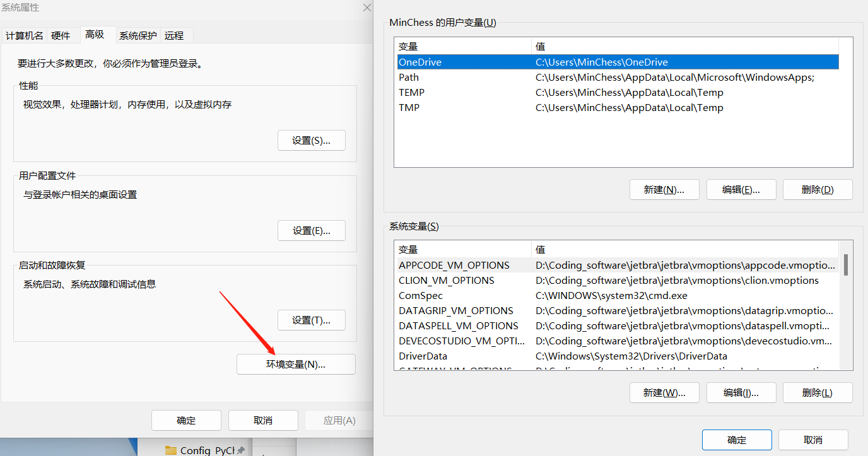The width and height of the screenshot is (868, 456).
Task: Click the C:\Windows\System32\Drivers\DriverData value
Action: click(x=631, y=356)
